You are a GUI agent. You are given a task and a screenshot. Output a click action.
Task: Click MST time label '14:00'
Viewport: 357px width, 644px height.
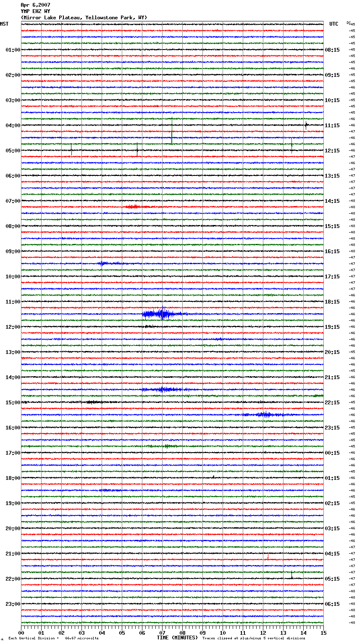[x=13, y=377]
